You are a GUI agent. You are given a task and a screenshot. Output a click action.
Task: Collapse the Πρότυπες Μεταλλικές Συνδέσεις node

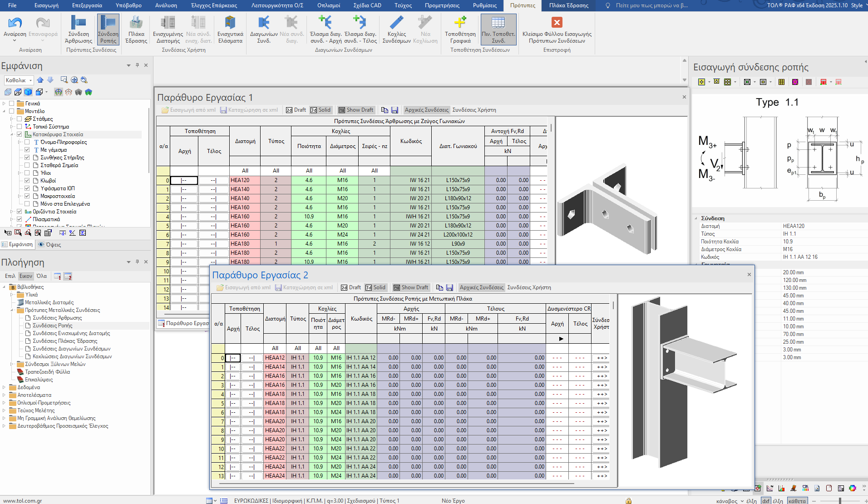coord(12,310)
